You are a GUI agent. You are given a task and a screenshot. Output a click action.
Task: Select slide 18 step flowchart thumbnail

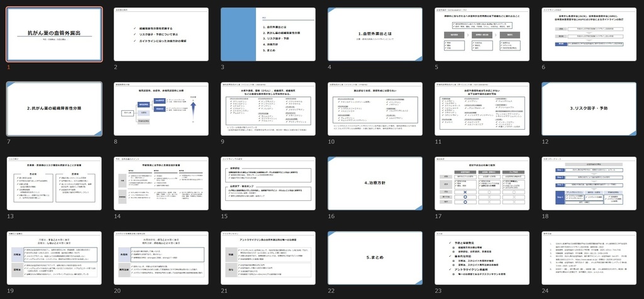pyautogui.click(x=589, y=183)
